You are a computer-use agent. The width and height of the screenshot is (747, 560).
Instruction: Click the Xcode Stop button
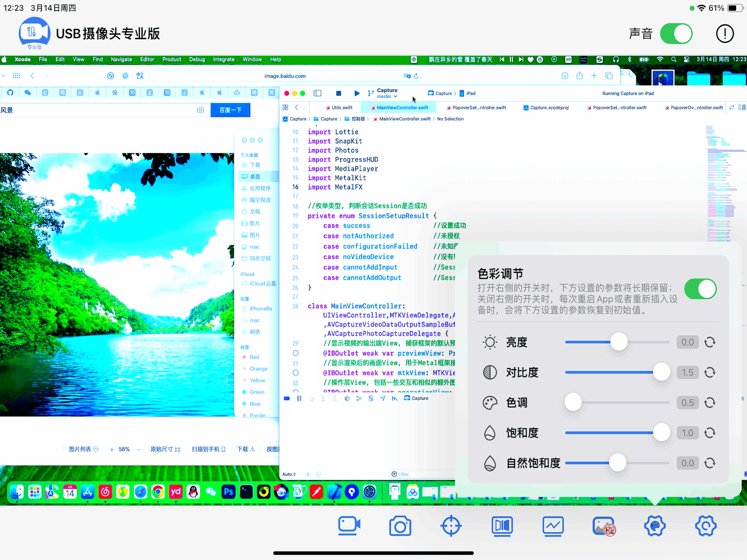pos(339,93)
